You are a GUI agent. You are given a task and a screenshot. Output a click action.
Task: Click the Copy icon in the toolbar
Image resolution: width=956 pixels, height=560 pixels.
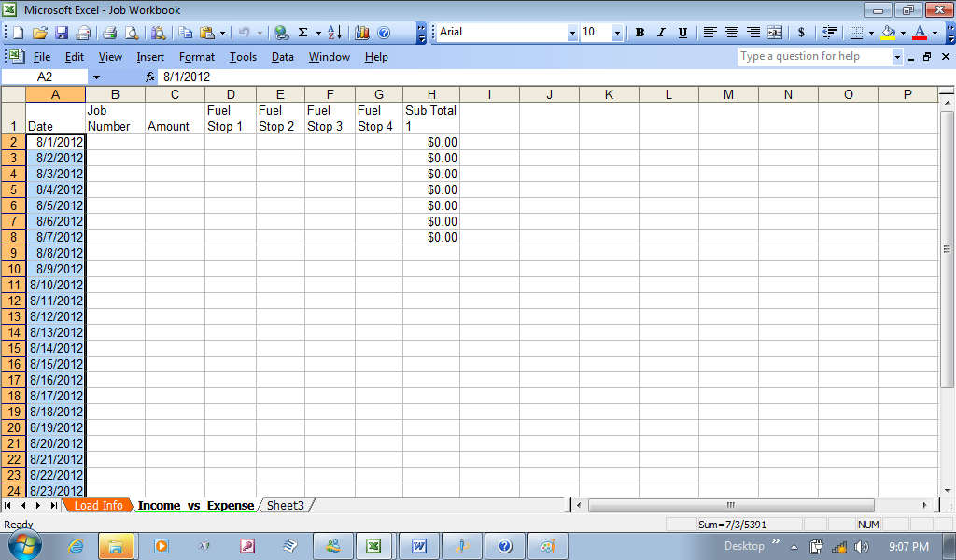[185, 33]
